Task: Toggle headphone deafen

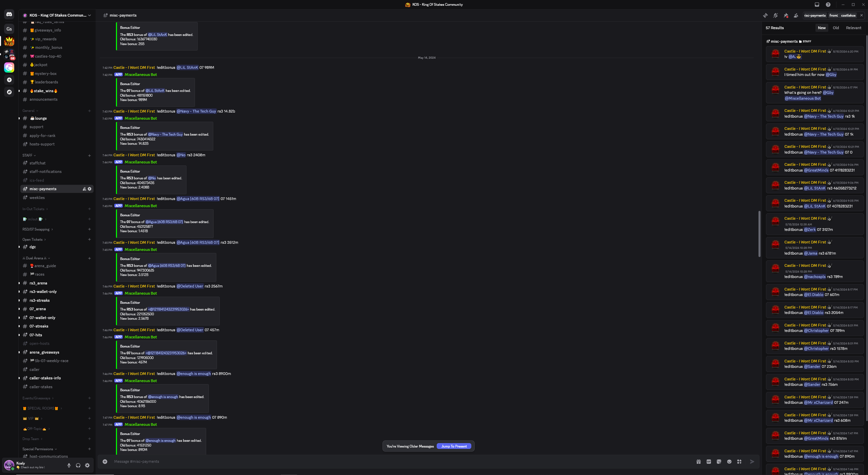Action: (x=78, y=465)
